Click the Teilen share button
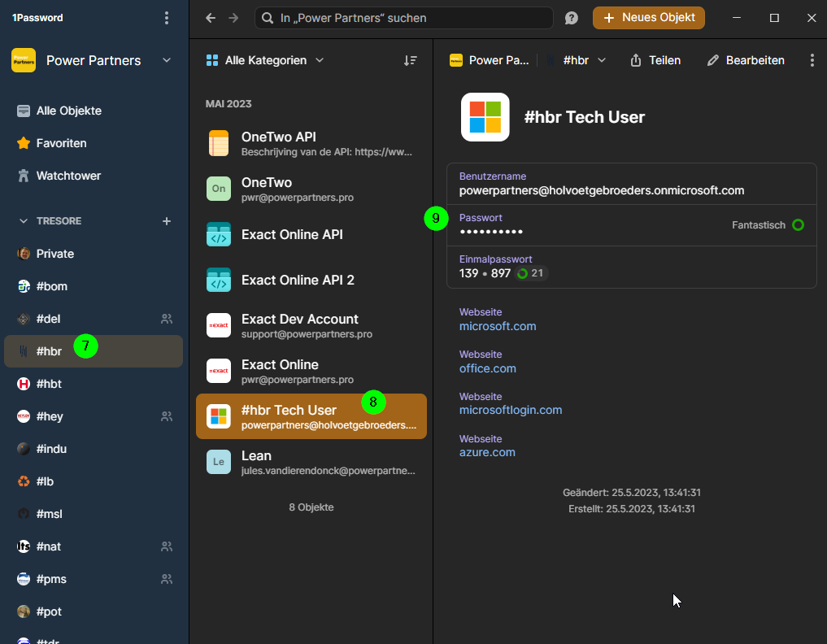This screenshot has width=827, height=644. point(655,60)
